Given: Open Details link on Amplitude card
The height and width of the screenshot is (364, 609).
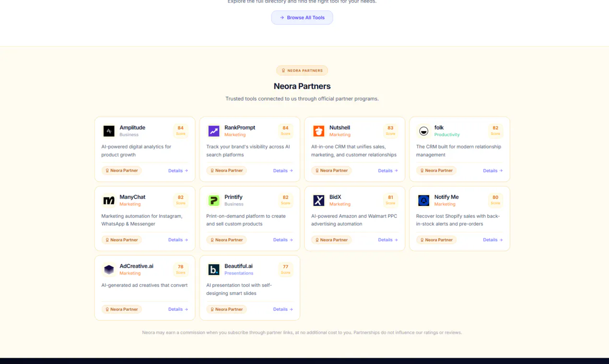Looking at the screenshot, I should [178, 171].
